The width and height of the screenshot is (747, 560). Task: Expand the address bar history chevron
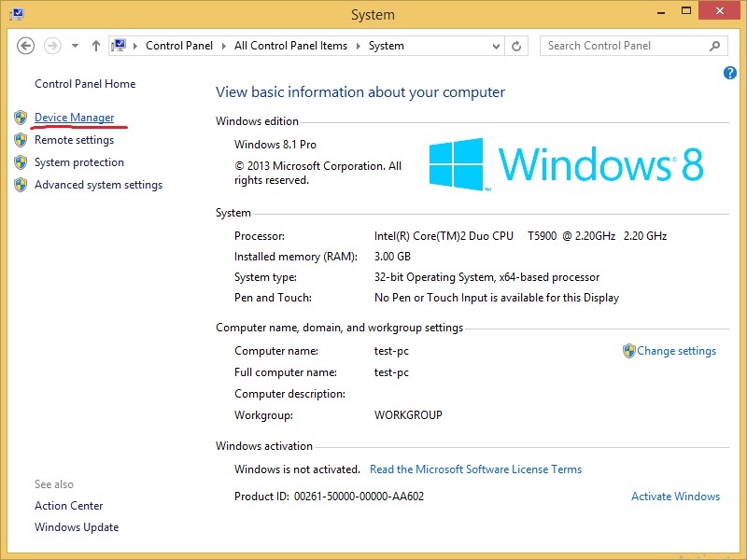[496, 46]
